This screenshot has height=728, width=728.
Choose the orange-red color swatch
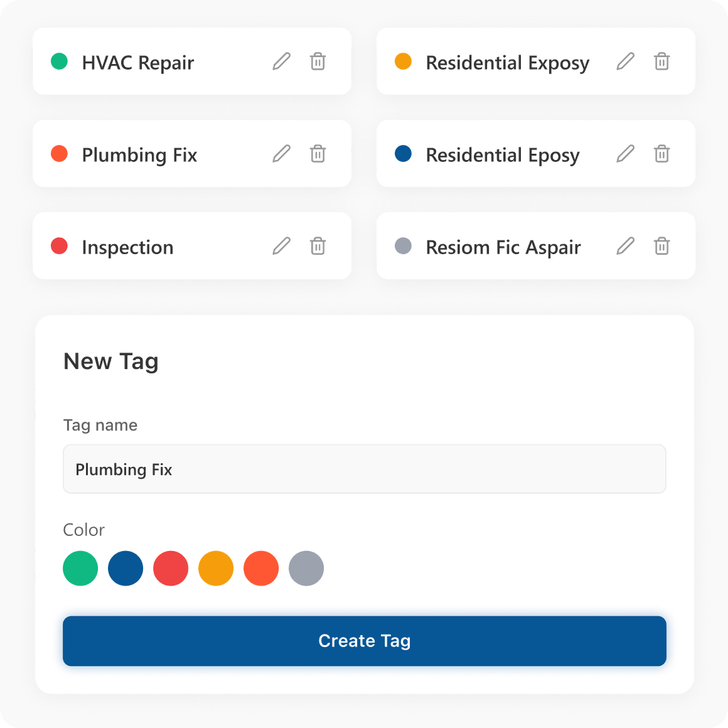click(261, 569)
